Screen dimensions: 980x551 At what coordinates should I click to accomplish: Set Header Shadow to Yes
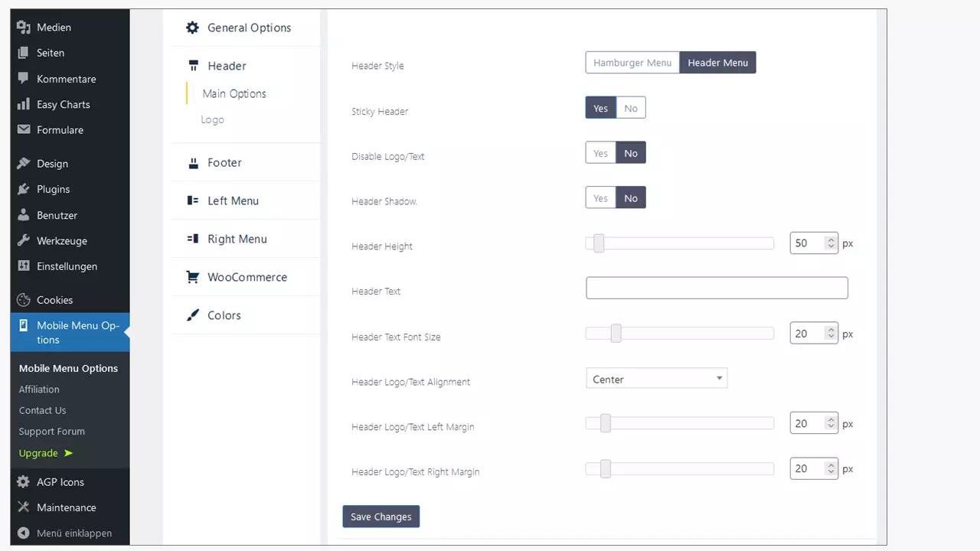tap(601, 198)
